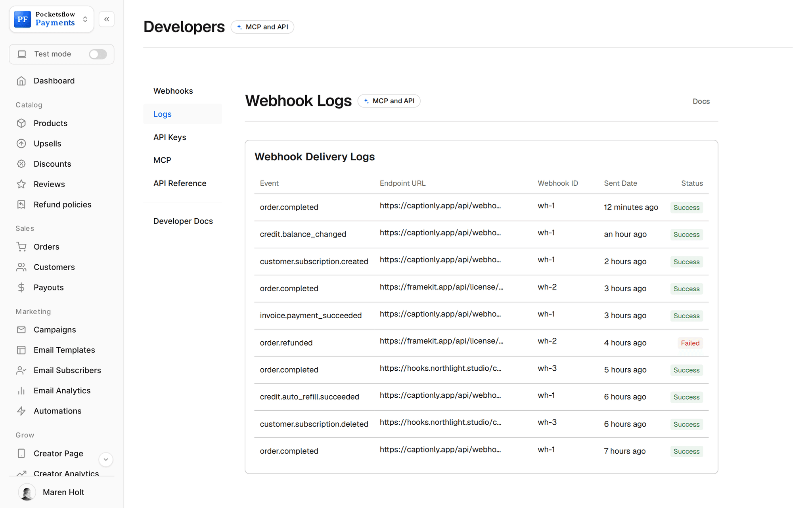Switch to the MCP tab
This screenshot has height=508, width=812.
point(183,160)
